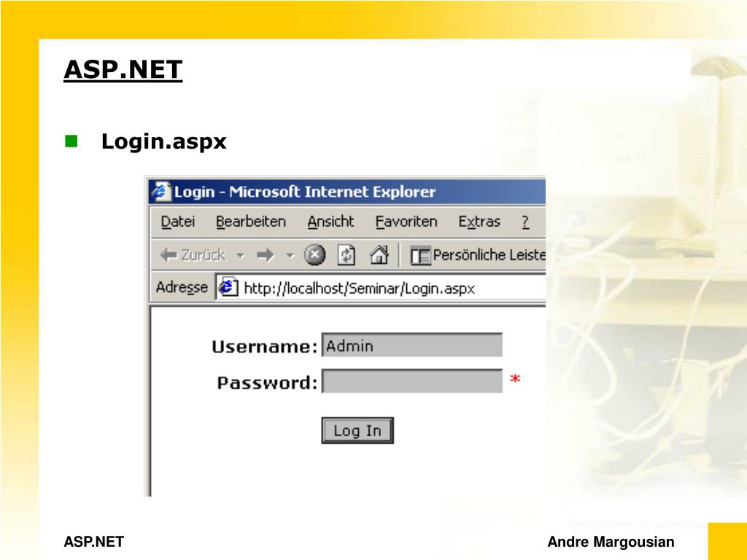Click the Login - Microsoft Internet Explorer title

pos(305,192)
